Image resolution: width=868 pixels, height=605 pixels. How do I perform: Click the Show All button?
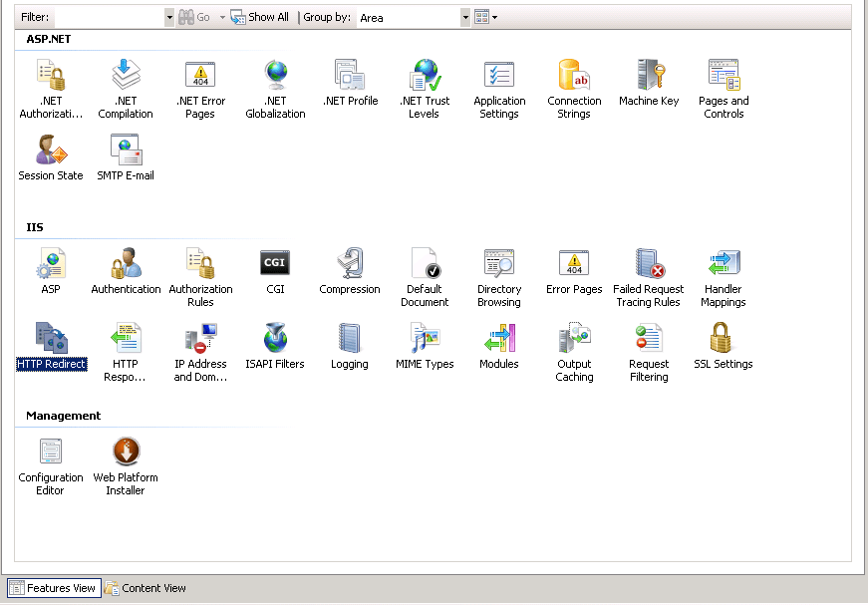coord(260,17)
